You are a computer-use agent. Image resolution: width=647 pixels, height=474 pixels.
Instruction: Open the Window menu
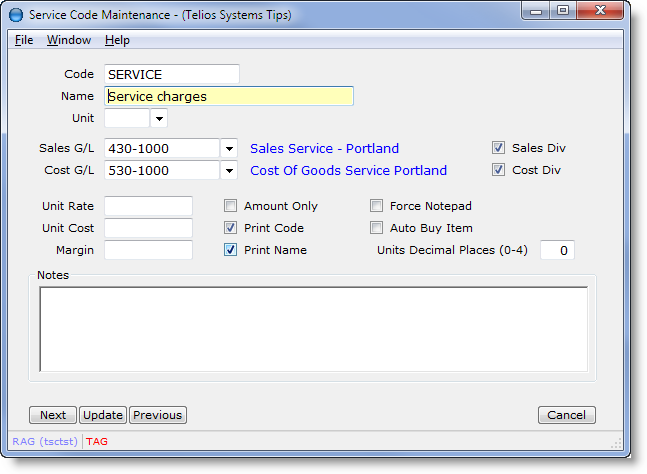coord(69,40)
